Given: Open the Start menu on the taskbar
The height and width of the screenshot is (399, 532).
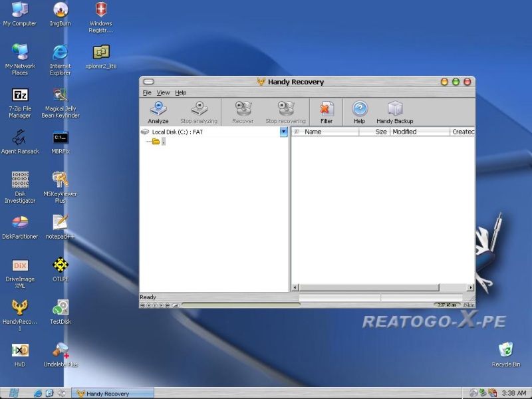Looking at the screenshot, I should [x=14, y=393].
